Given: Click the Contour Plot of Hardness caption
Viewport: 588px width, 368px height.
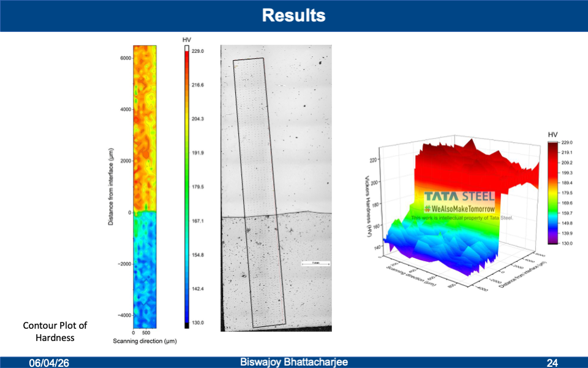Looking at the screenshot, I should 55,331.
